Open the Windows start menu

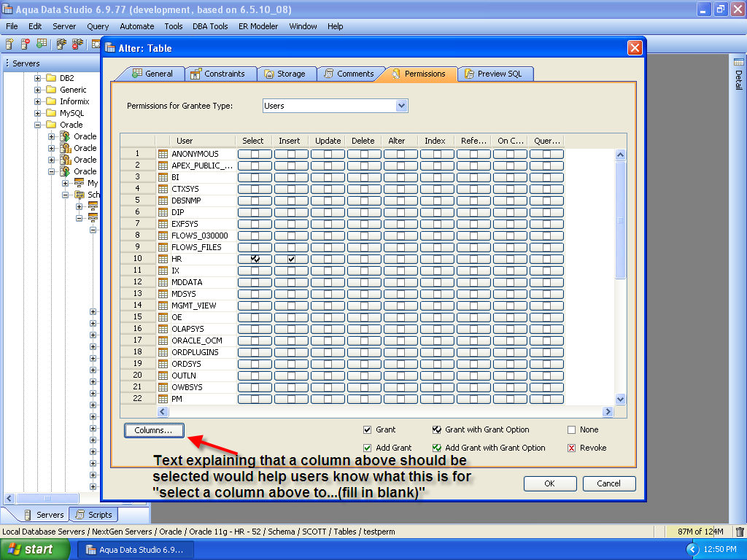tap(35, 550)
